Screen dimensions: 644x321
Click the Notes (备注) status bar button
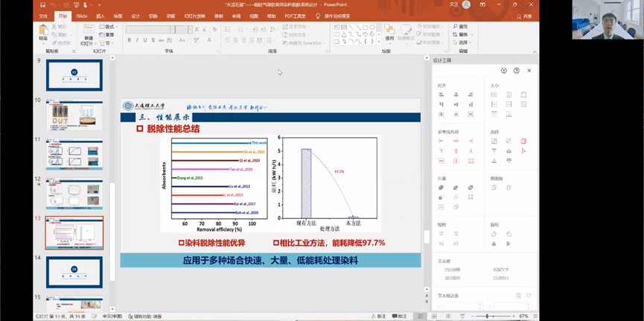[378, 317]
